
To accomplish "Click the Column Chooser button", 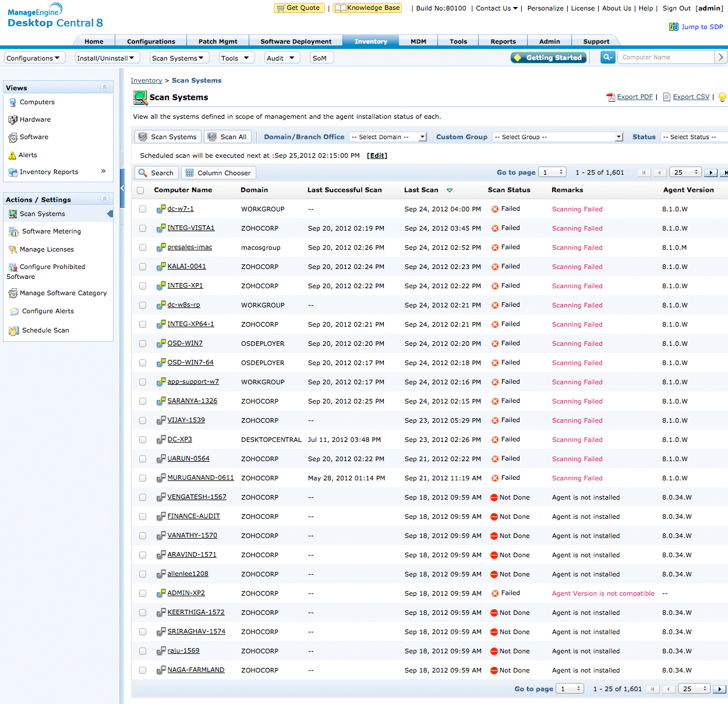I will (x=218, y=173).
